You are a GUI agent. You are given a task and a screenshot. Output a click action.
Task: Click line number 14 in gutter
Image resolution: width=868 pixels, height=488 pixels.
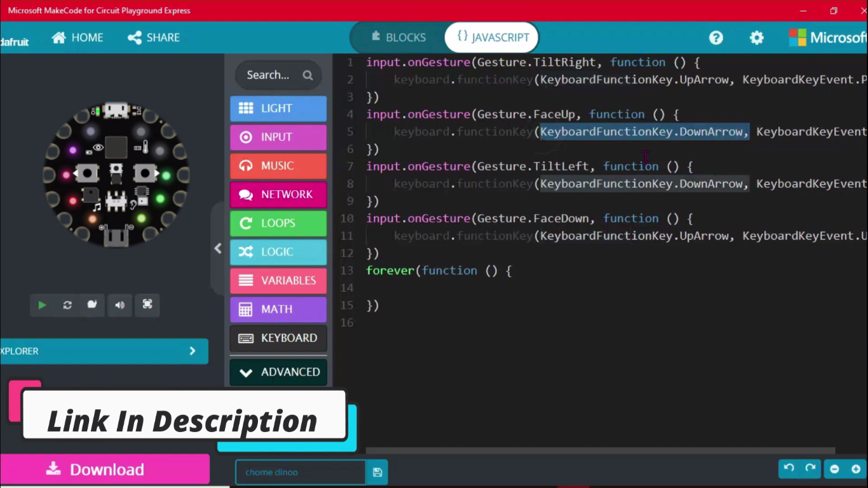point(346,288)
